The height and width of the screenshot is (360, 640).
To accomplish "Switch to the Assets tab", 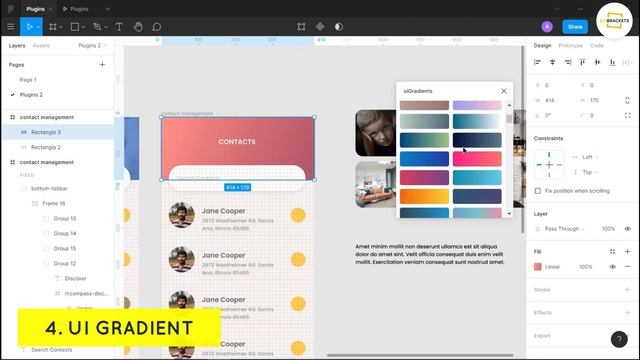I will 41,46.
